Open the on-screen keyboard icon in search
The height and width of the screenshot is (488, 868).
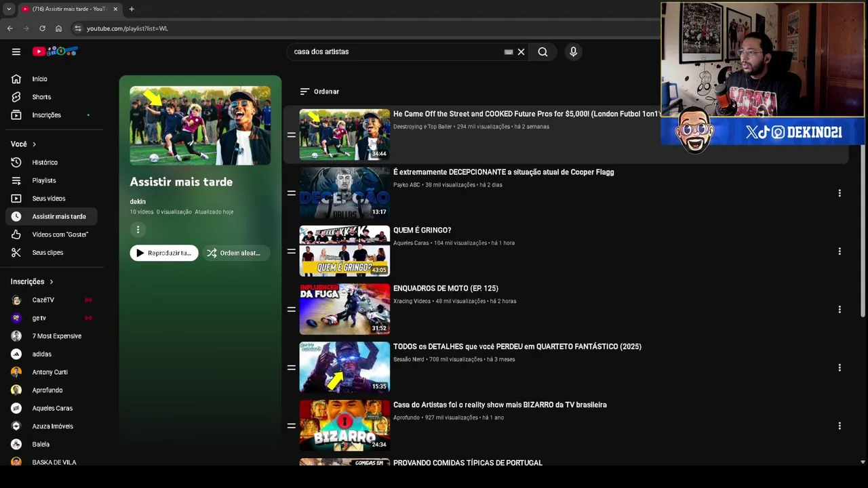tap(509, 52)
